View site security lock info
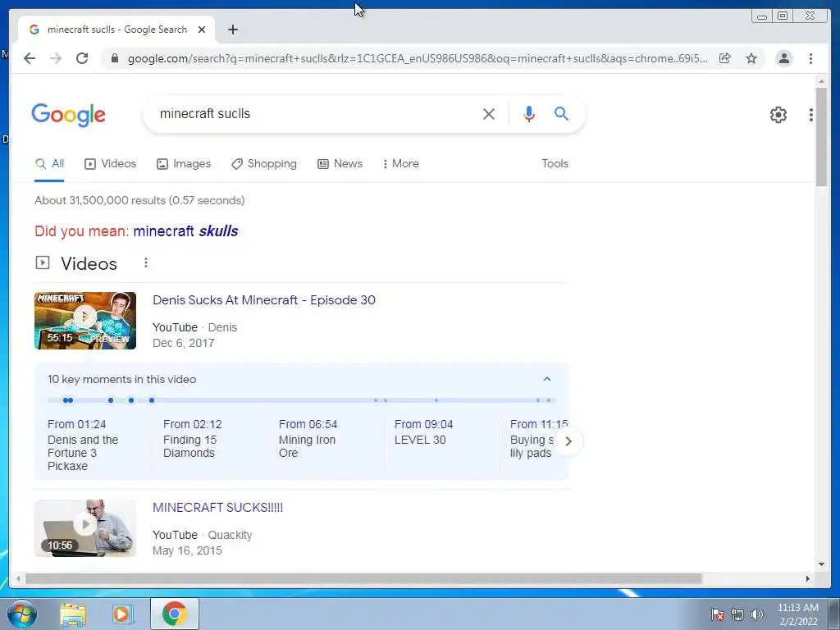The height and width of the screenshot is (630, 840). point(114,58)
